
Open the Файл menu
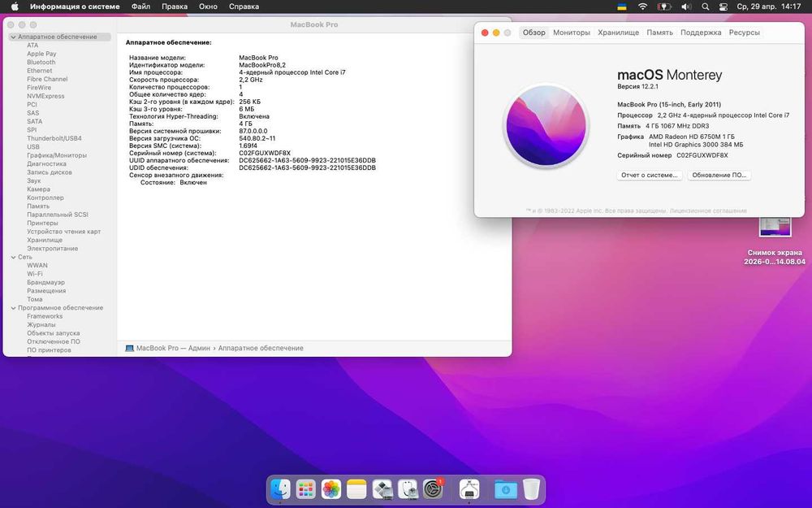pyautogui.click(x=140, y=7)
